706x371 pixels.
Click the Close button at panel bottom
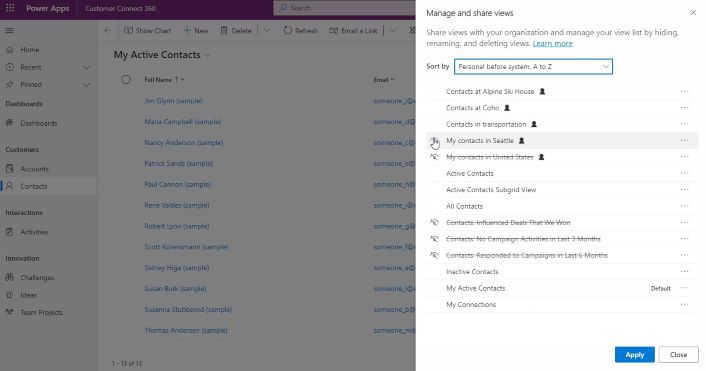pyautogui.click(x=678, y=355)
